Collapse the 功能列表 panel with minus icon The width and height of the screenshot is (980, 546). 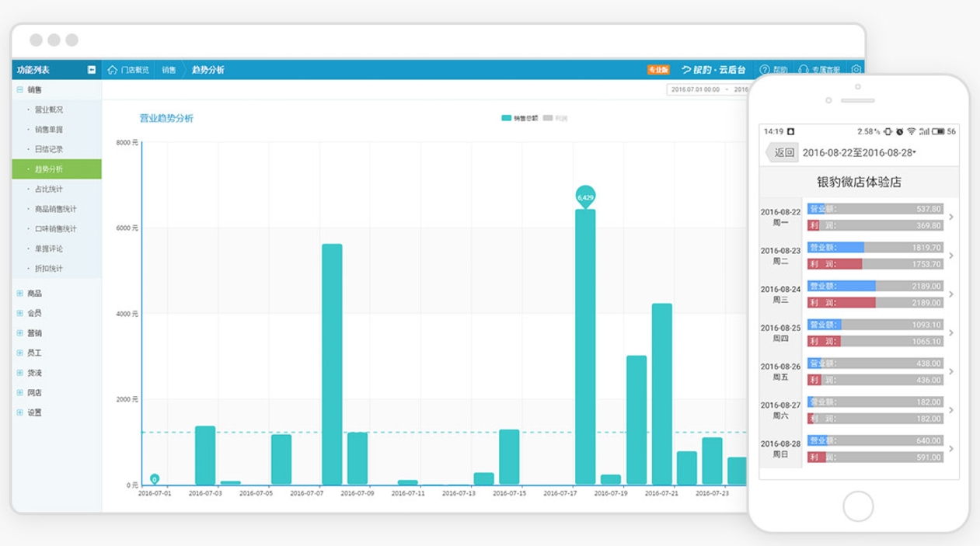click(x=92, y=70)
